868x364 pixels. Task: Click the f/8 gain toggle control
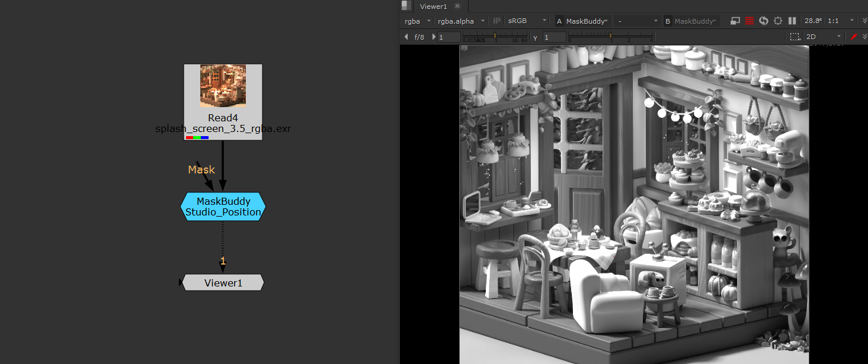coord(419,36)
